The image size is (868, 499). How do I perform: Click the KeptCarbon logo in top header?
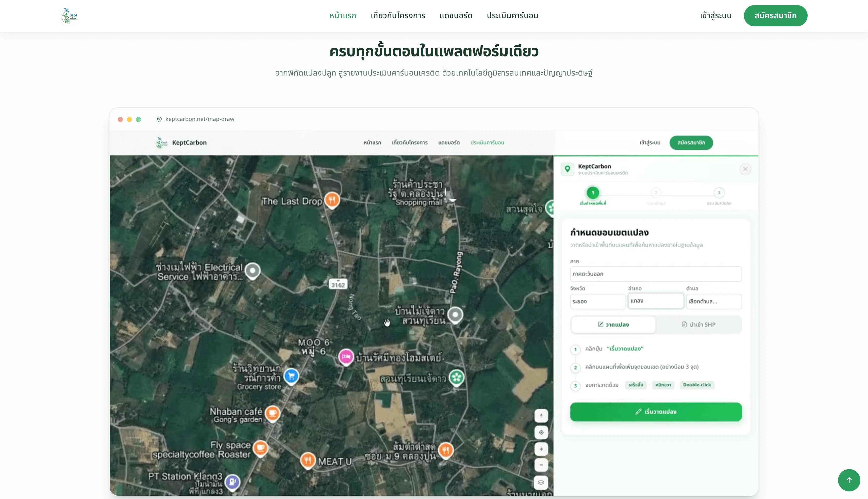pos(70,16)
